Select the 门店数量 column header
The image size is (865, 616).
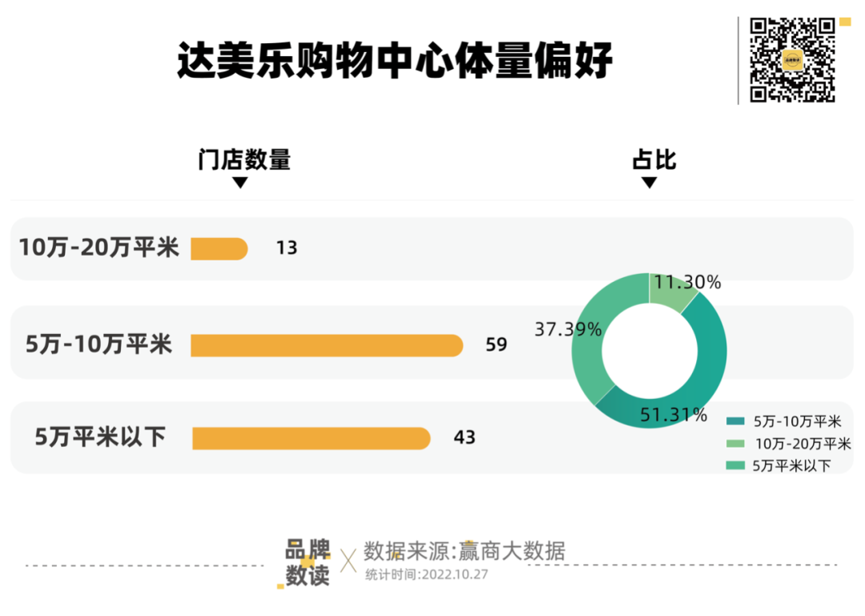tap(244, 160)
